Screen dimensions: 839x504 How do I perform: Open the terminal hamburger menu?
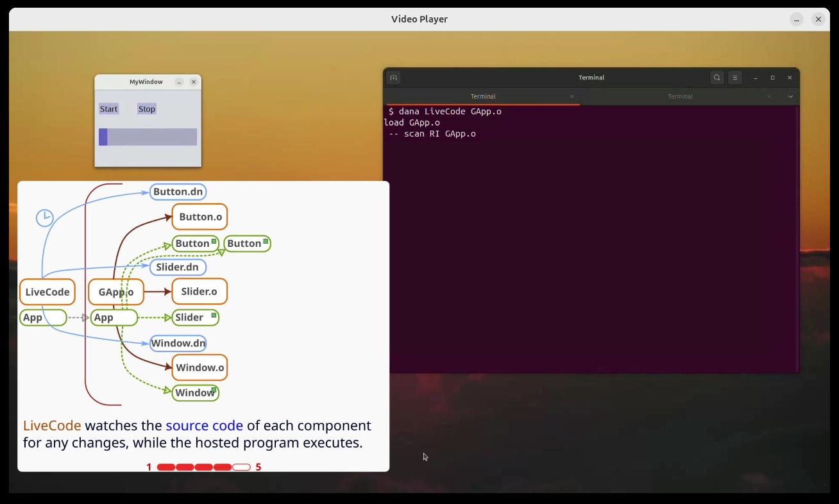point(735,78)
